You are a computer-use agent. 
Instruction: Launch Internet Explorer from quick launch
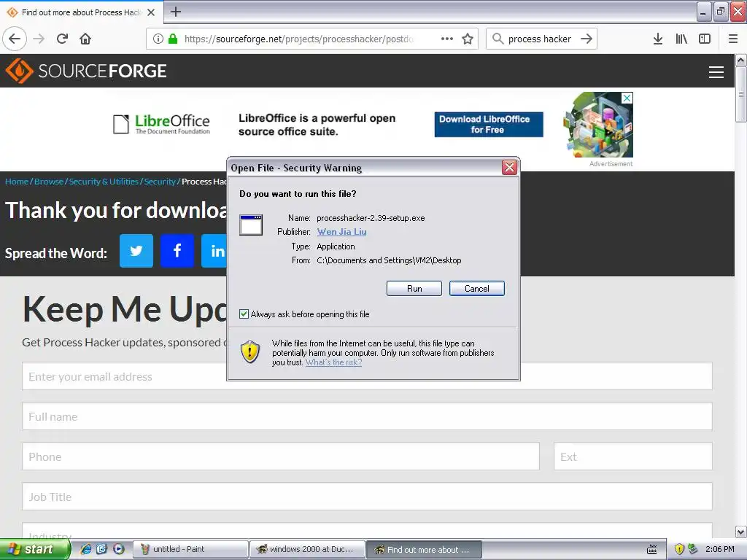click(x=86, y=549)
